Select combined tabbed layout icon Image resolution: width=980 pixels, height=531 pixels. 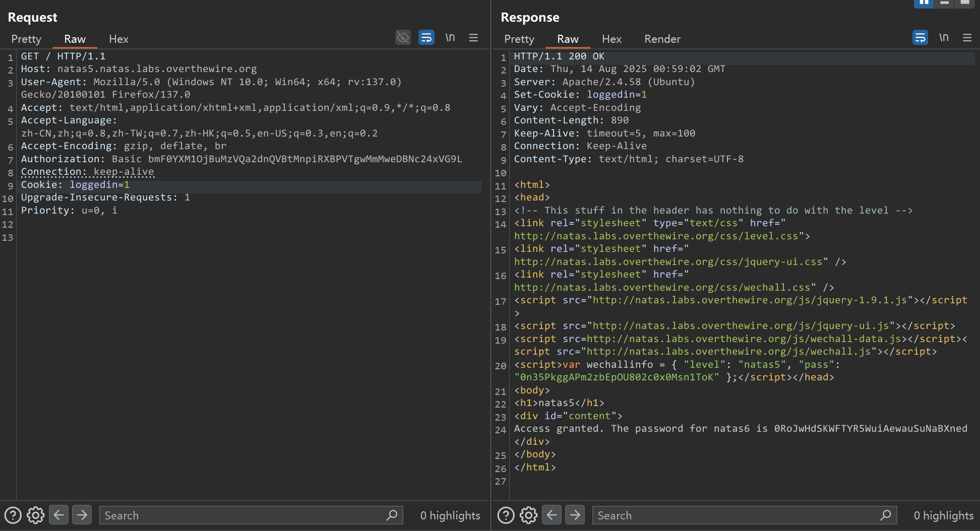pyautogui.click(x=964, y=3)
